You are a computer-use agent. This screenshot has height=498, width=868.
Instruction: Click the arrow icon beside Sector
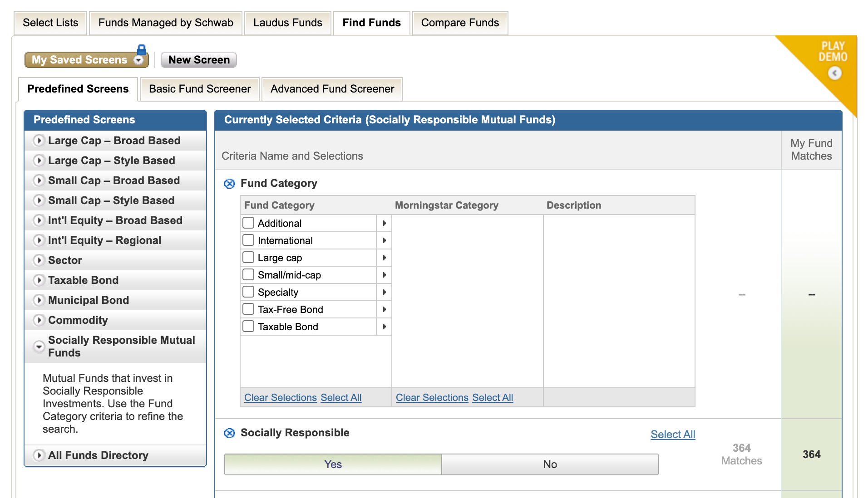[39, 260]
